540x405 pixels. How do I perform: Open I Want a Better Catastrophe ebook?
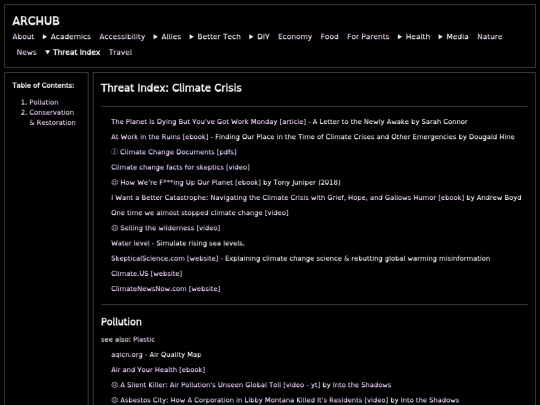288,198
